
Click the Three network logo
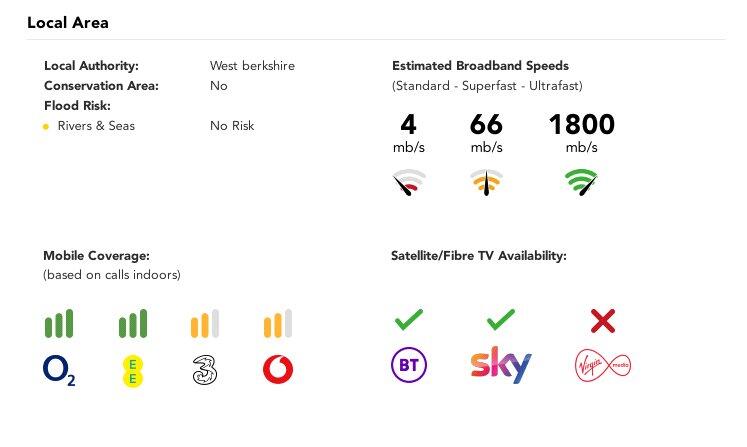tap(204, 371)
